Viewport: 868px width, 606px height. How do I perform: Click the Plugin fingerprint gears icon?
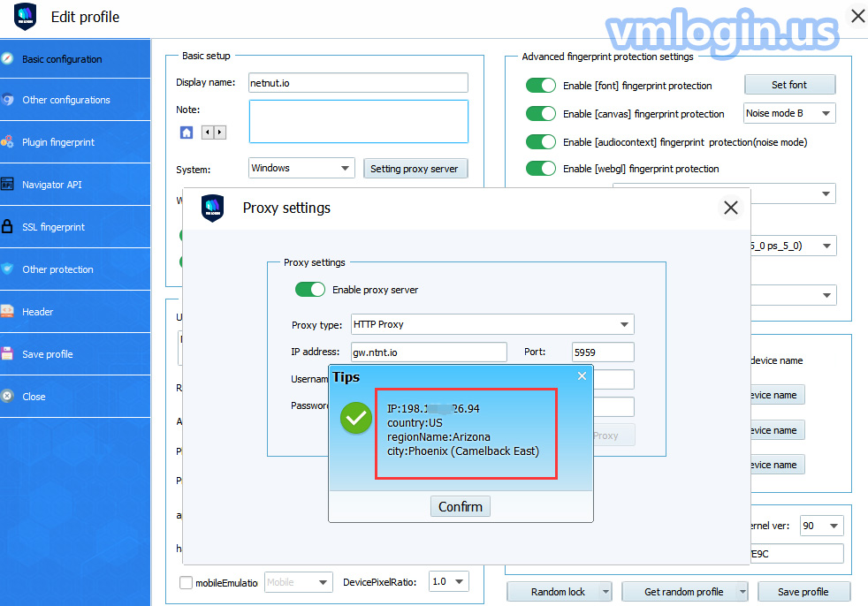click(8, 142)
